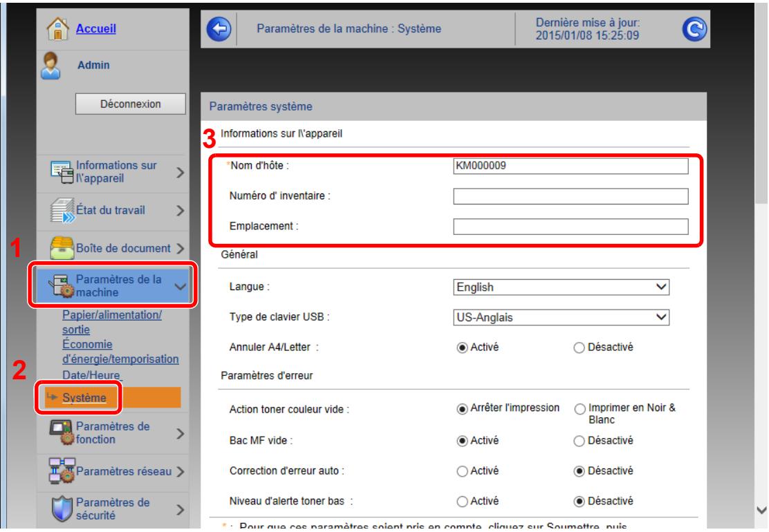Open the Type de clavier USB dropdown

coord(560,316)
